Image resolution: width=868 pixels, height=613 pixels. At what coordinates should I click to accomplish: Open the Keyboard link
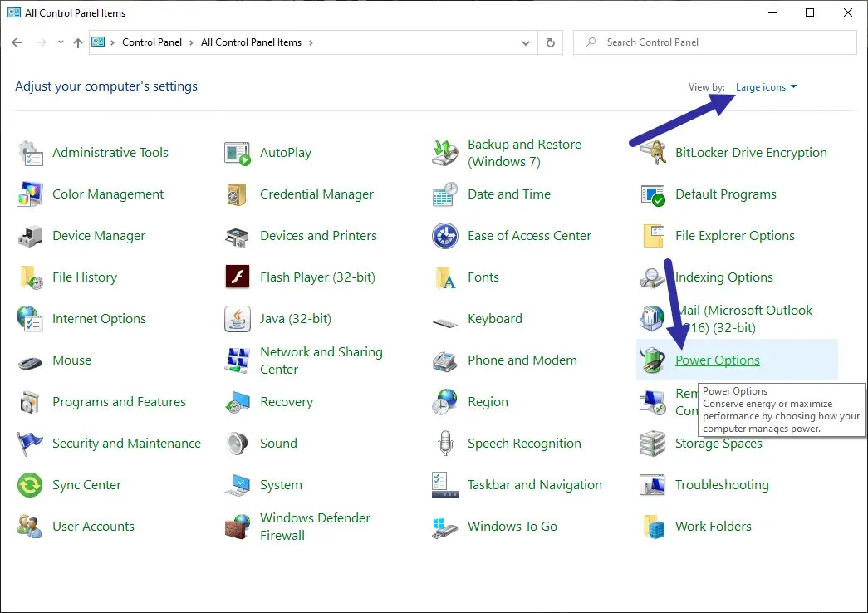tap(495, 319)
